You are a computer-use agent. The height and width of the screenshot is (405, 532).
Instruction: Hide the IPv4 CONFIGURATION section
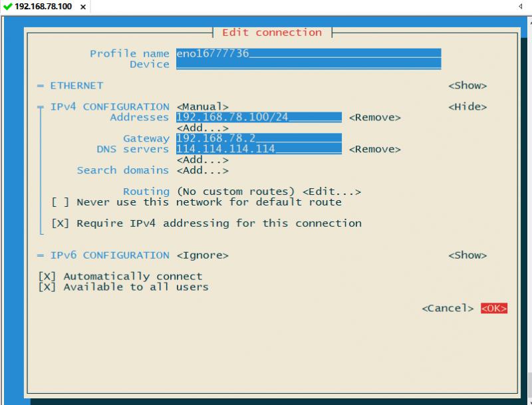click(467, 107)
